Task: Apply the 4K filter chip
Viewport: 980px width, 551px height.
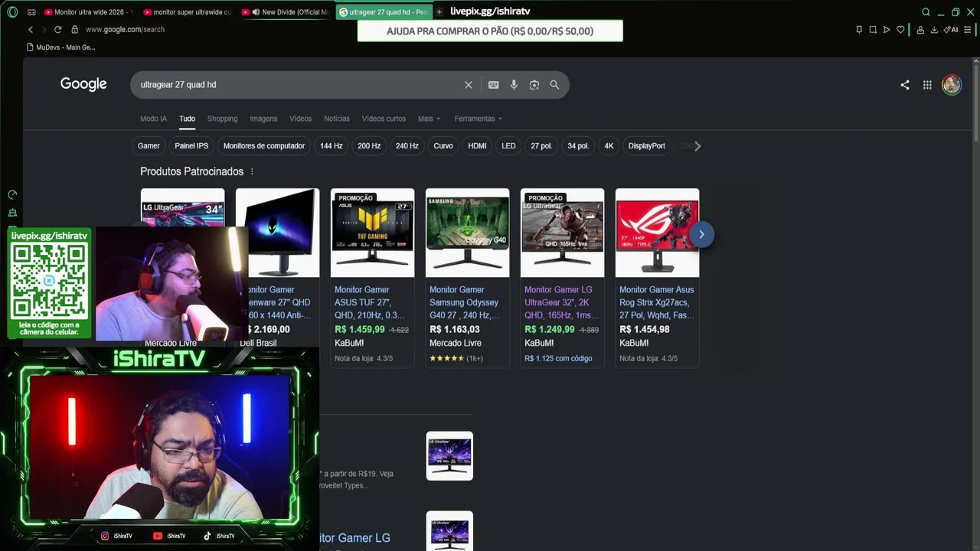Action: click(x=609, y=146)
